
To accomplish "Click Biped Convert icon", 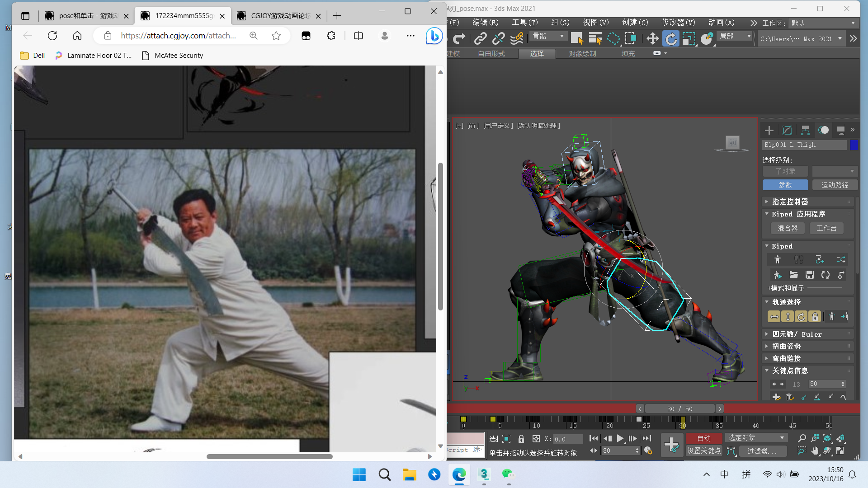I will 826,275.
